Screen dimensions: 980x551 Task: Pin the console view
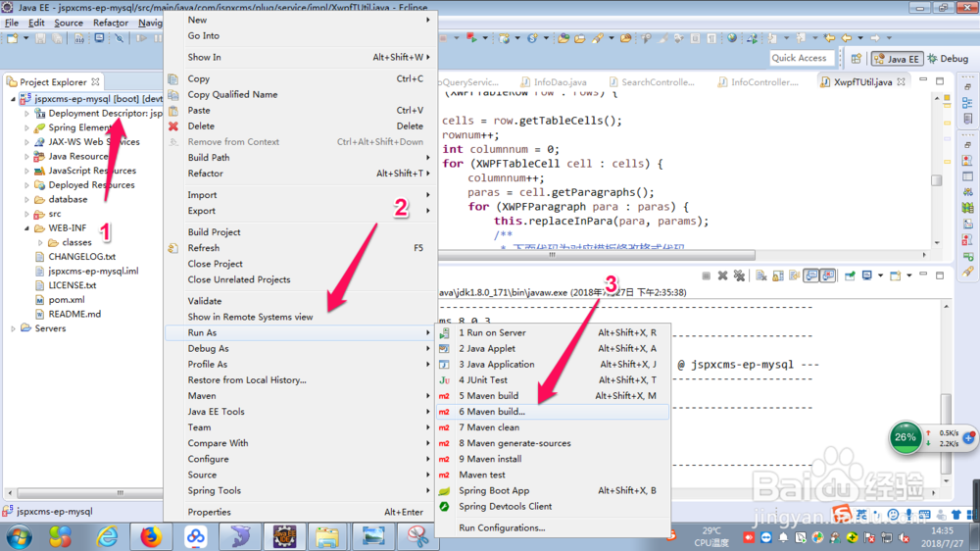click(x=850, y=275)
